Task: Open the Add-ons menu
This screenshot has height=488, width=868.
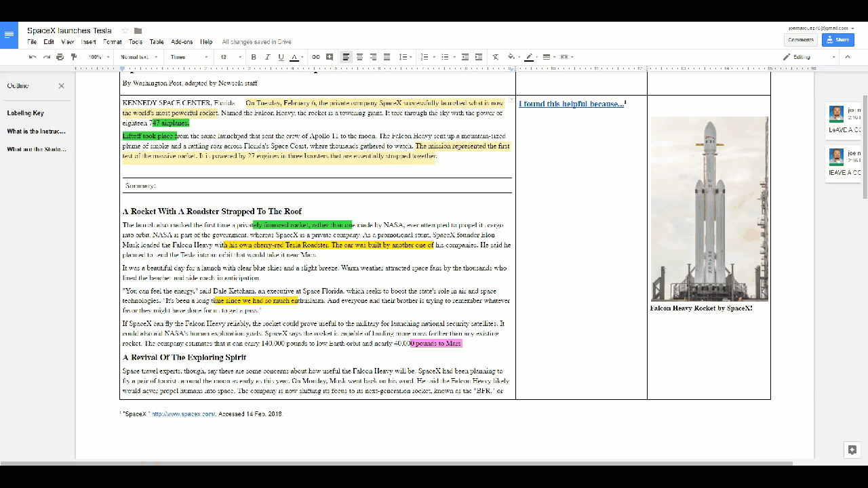Action: 182,42
